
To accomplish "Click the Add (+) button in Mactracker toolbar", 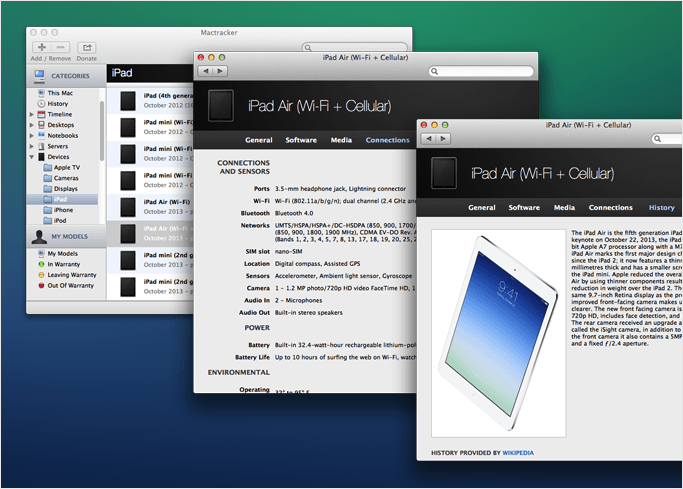I will pyautogui.click(x=42, y=47).
